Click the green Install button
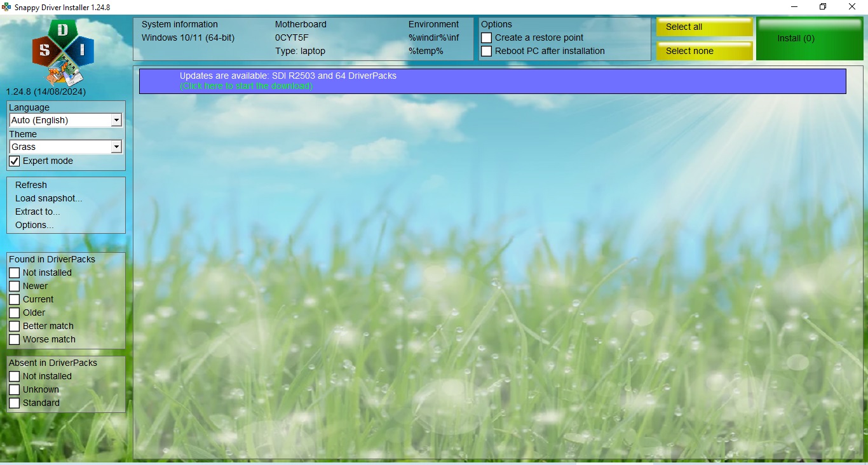Screen dimensions: 868x465 tap(809, 38)
